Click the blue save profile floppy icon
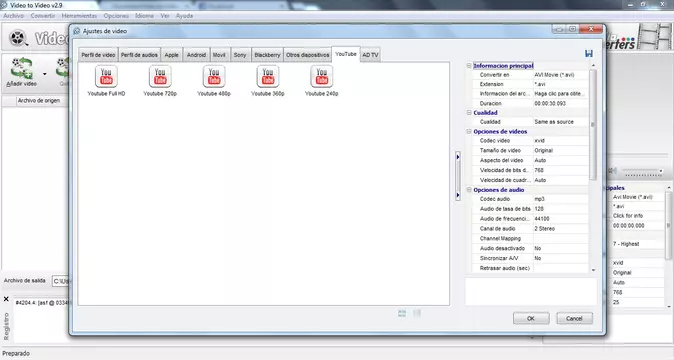 pos(589,53)
